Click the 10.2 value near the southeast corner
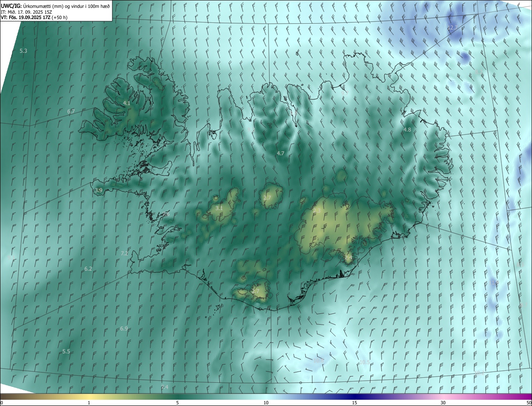This screenshot has height=406, width=532. tap(479, 373)
